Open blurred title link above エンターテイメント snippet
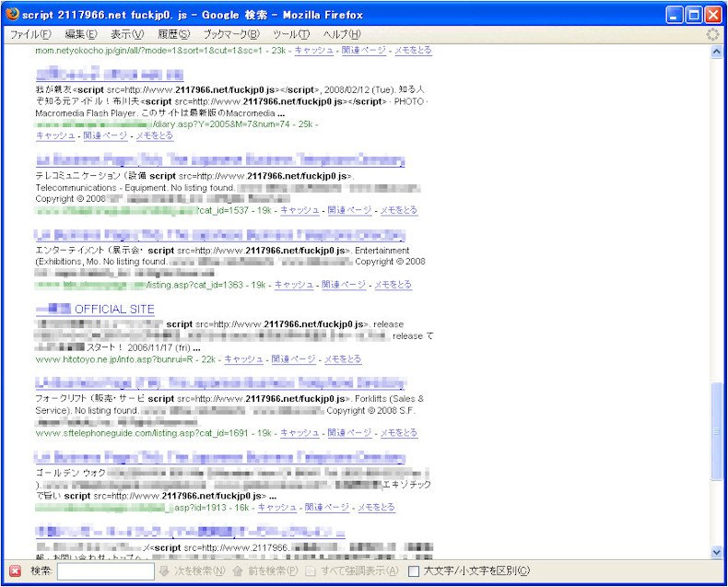The height and width of the screenshot is (587, 728). click(x=219, y=235)
